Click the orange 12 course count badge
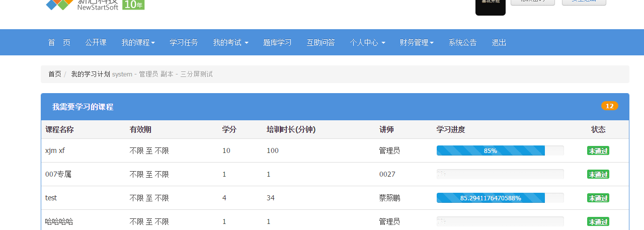The image size is (644, 230). pos(609,106)
